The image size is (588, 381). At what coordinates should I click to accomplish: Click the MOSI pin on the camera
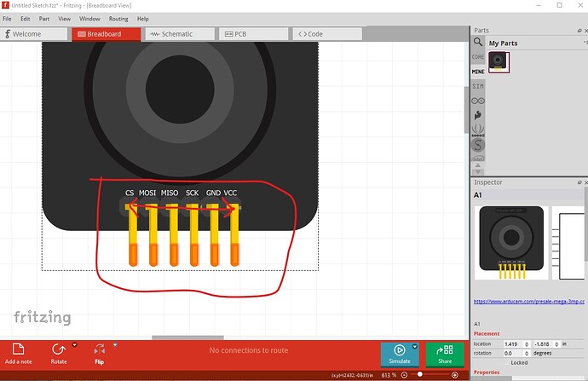pyautogui.click(x=153, y=234)
